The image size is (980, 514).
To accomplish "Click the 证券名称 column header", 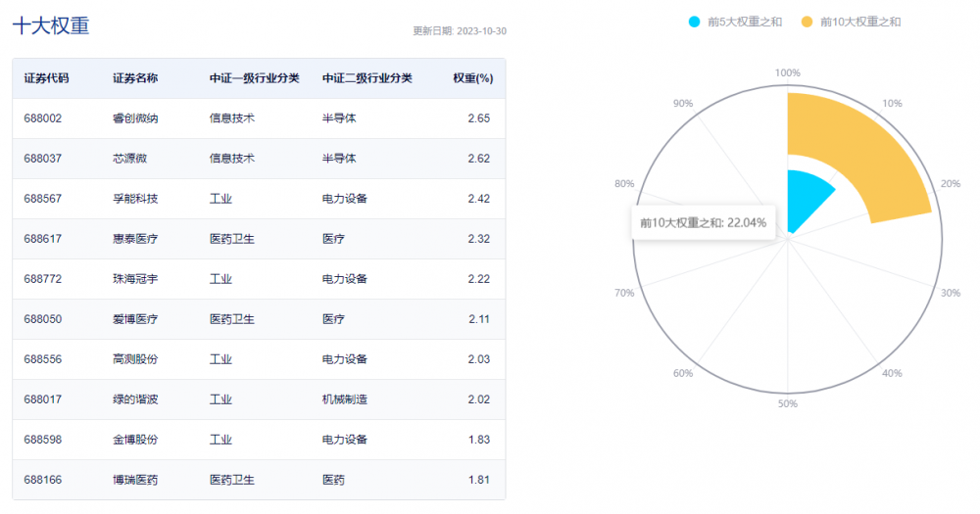I will pos(135,78).
